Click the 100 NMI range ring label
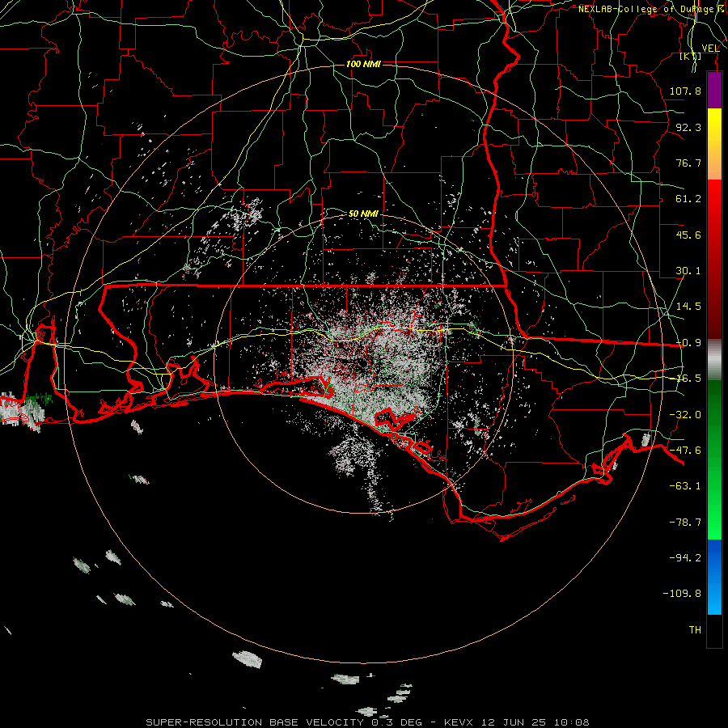The width and height of the screenshot is (728, 728). click(363, 64)
